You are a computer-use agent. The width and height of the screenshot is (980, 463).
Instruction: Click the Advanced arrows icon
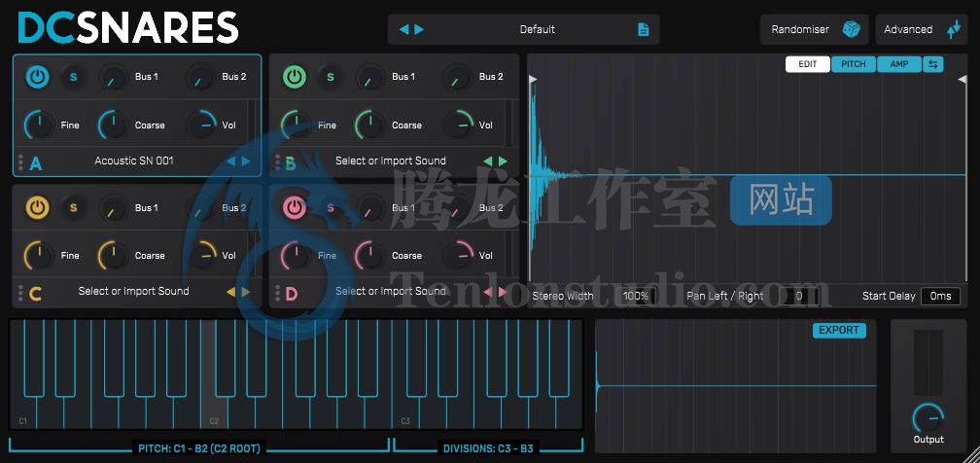point(953,29)
